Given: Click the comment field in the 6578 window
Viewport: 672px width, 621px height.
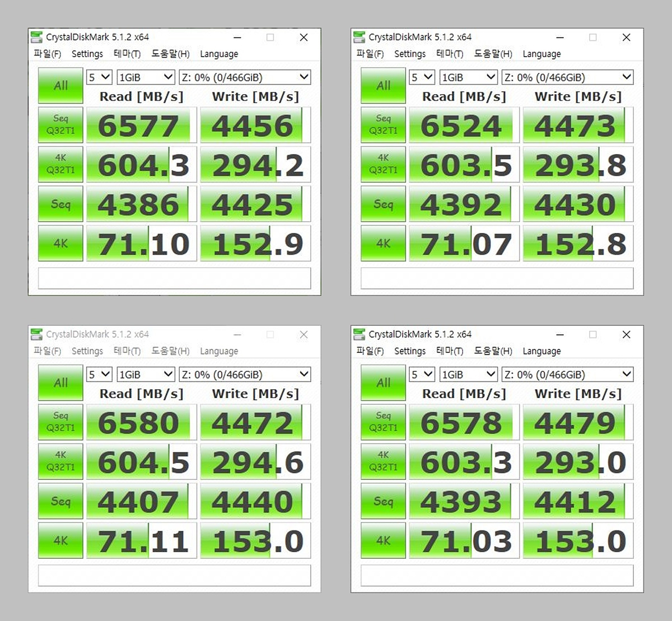Looking at the screenshot, I should [x=497, y=576].
